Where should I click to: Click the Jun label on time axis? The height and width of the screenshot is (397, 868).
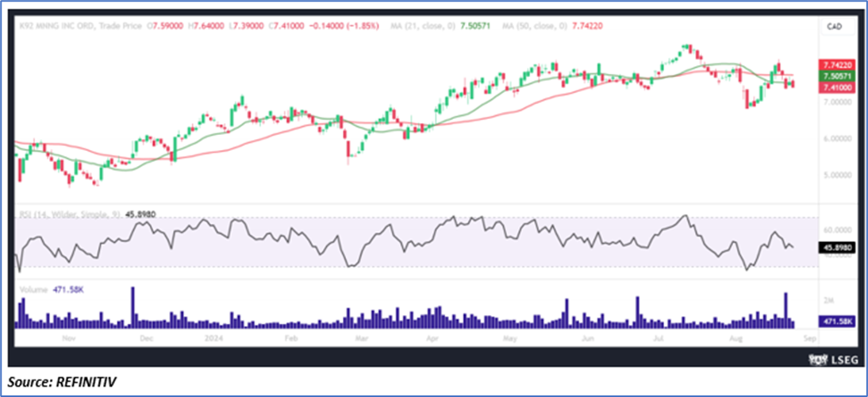pos(589,337)
